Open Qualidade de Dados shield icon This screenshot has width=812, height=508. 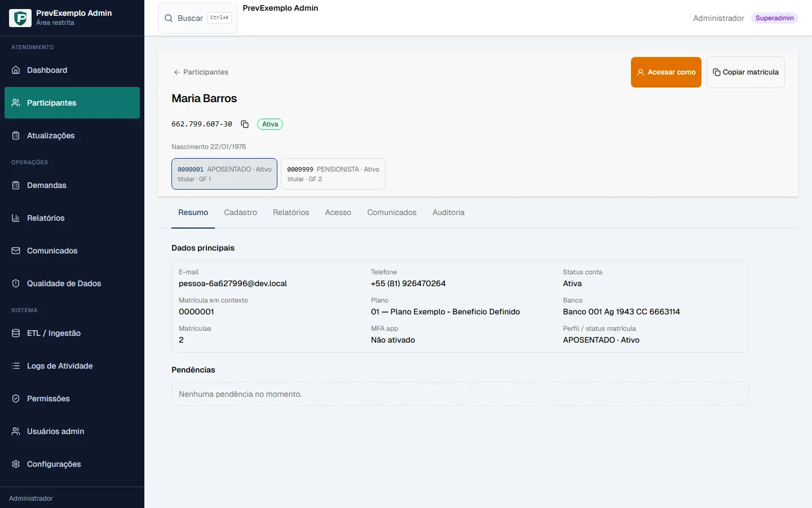point(16,283)
